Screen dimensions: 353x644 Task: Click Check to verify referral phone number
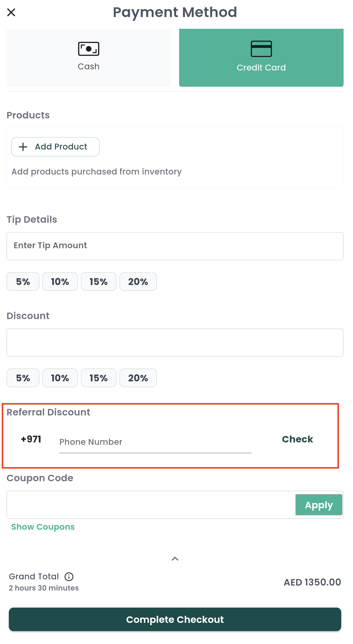pos(297,439)
